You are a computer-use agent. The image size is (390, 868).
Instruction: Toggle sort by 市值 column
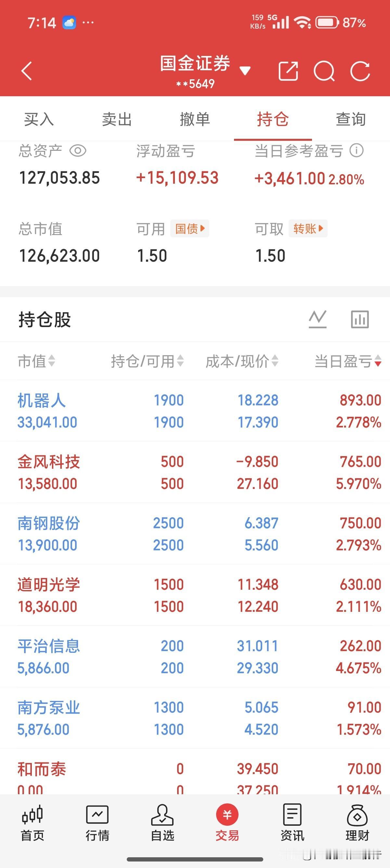(36, 361)
